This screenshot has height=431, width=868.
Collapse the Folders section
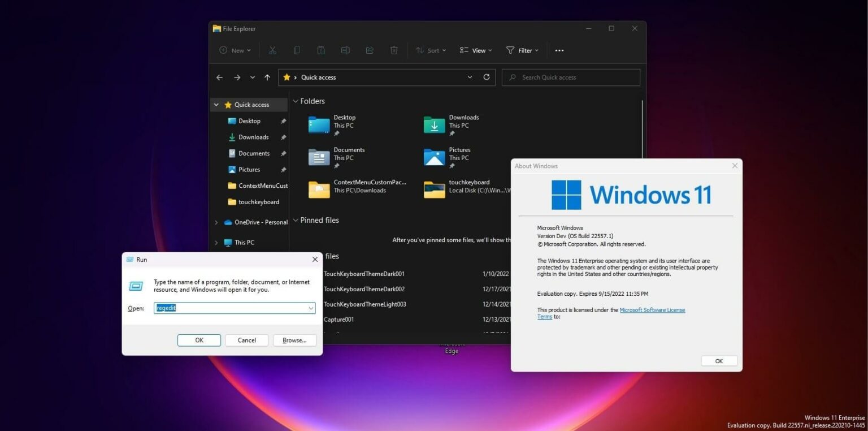[x=296, y=101]
